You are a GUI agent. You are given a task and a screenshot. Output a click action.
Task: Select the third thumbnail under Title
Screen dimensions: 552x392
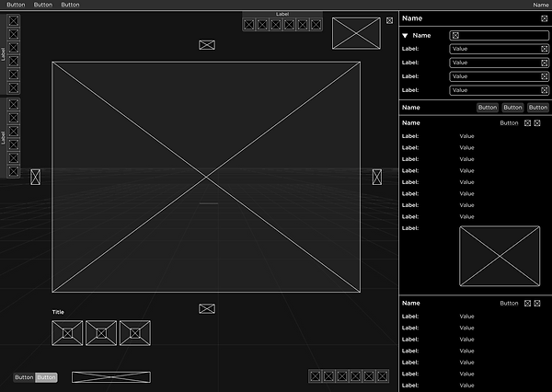[x=135, y=333]
